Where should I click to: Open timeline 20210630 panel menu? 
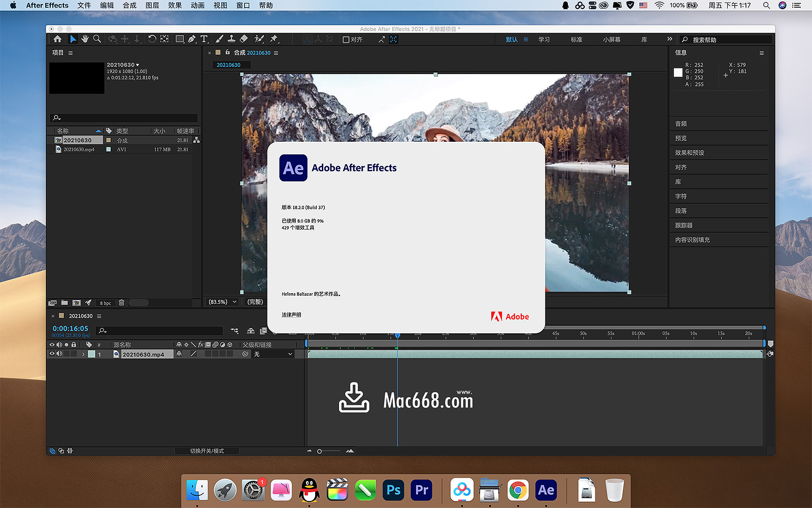click(x=99, y=316)
